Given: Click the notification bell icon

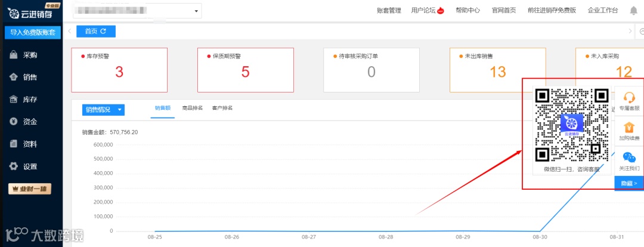Looking at the screenshot, I should (x=634, y=11).
